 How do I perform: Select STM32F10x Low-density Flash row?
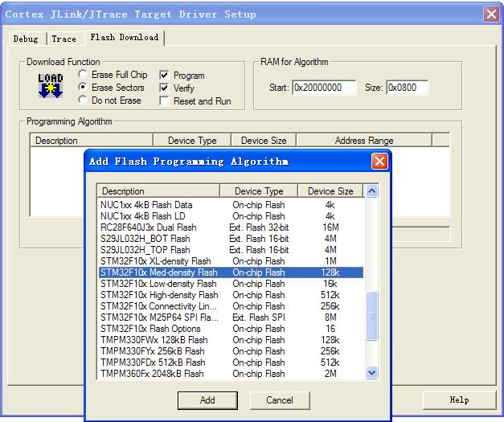(232, 284)
